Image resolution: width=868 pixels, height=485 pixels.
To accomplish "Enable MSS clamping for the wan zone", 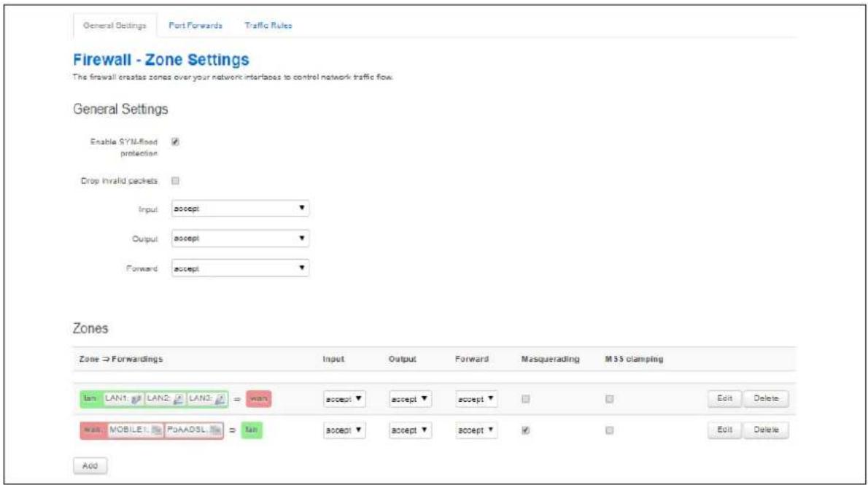I will tap(610, 430).
